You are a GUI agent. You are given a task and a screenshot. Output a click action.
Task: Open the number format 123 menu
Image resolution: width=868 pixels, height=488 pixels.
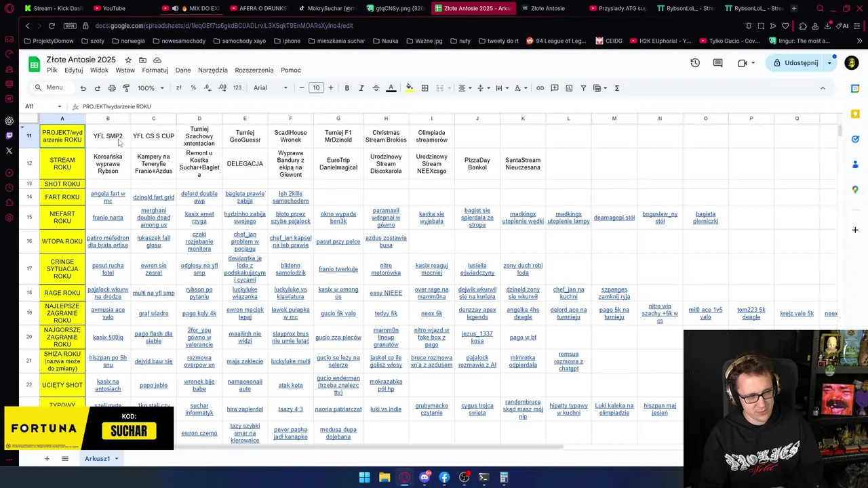pos(237,88)
